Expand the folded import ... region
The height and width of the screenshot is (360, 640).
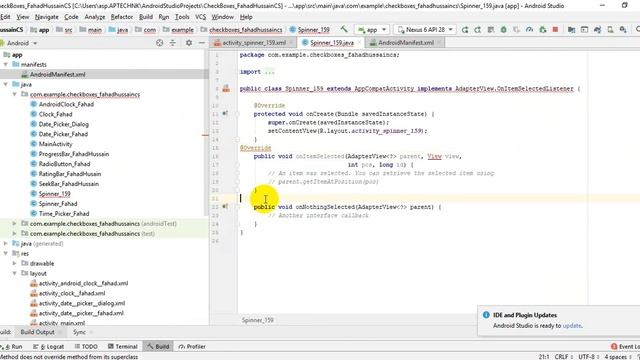click(x=269, y=72)
